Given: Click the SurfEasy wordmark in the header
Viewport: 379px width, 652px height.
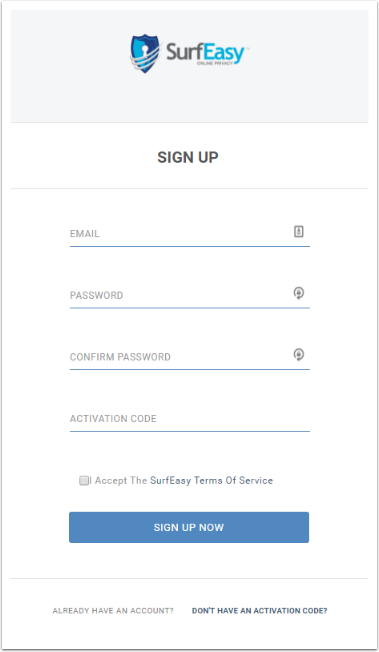Looking at the screenshot, I should pos(206,52).
